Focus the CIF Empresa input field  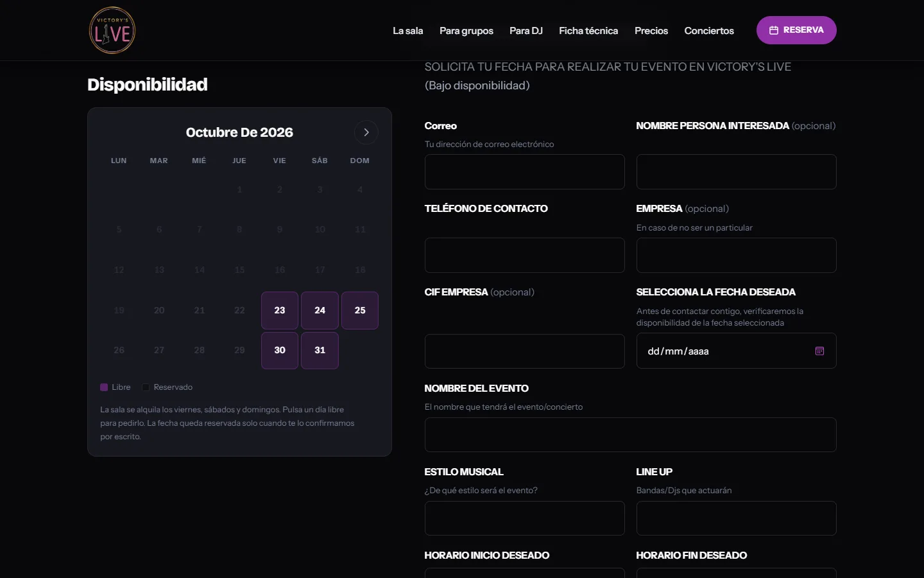click(x=524, y=351)
